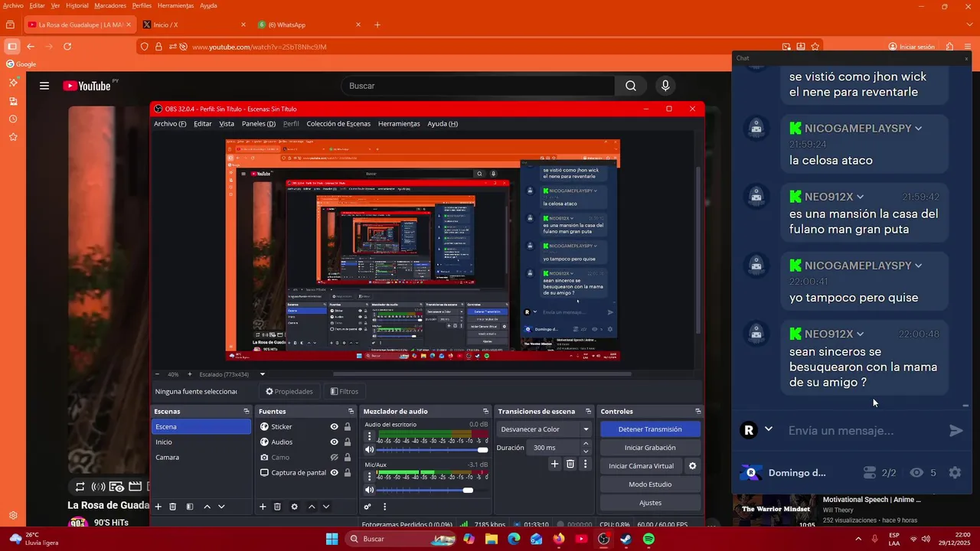Open scene filters icon in Escenas toolbar

[190, 507]
